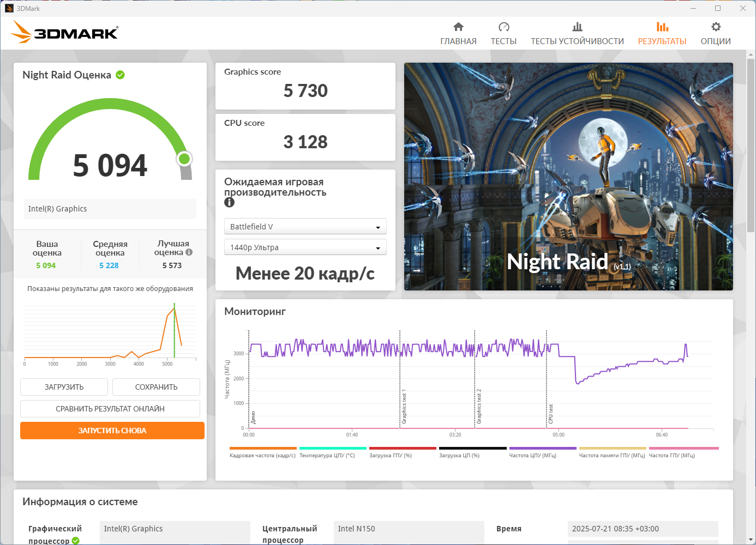This screenshot has width=756, height=545.
Task: Click the info icon next to Лучшая оценка
Action: point(189,252)
